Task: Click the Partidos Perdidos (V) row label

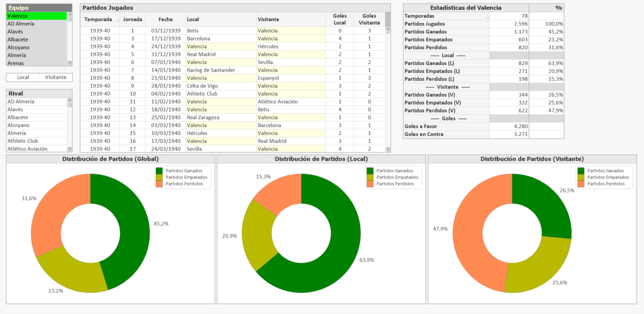Action: tap(446, 111)
